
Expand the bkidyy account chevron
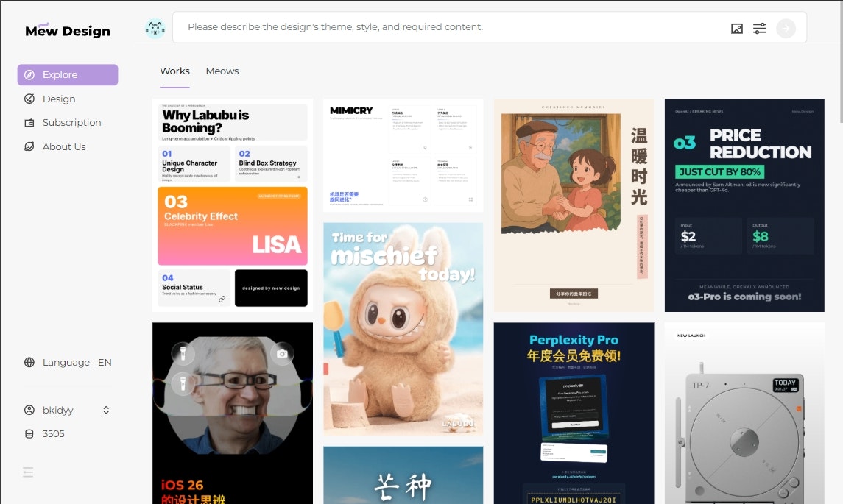coord(106,410)
